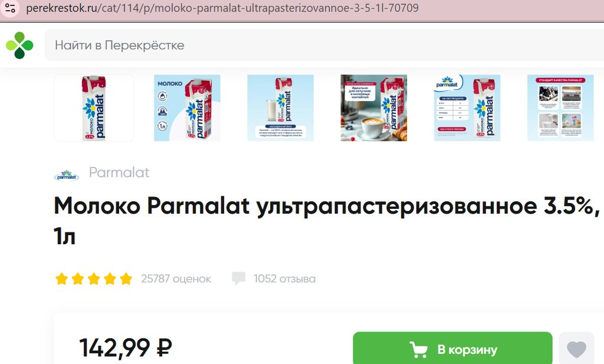Add product to favorites with heart icon
The height and width of the screenshot is (364, 604).
(x=576, y=349)
